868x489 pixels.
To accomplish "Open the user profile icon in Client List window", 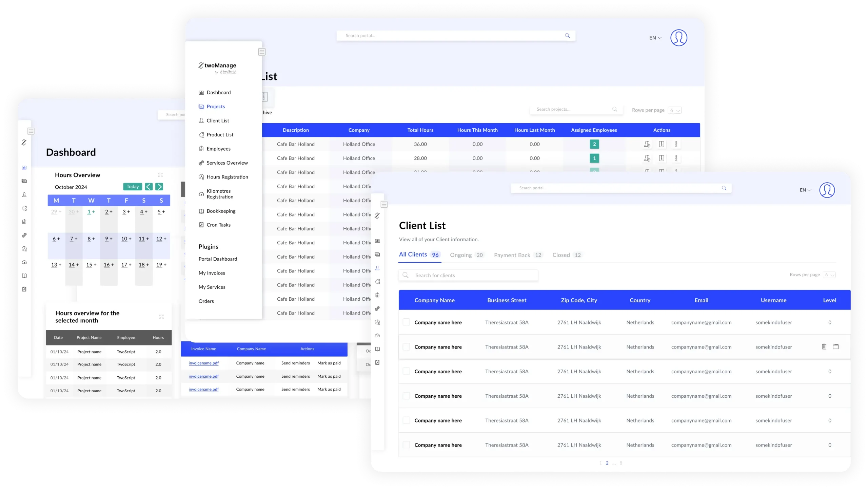I will (x=827, y=190).
